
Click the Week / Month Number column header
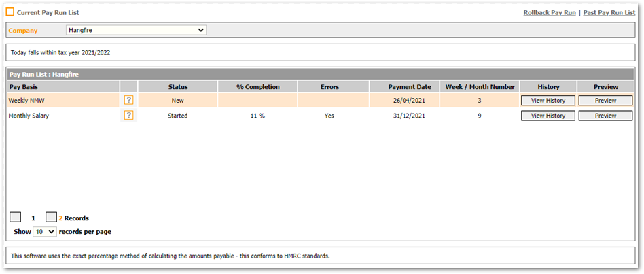(480, 86)
